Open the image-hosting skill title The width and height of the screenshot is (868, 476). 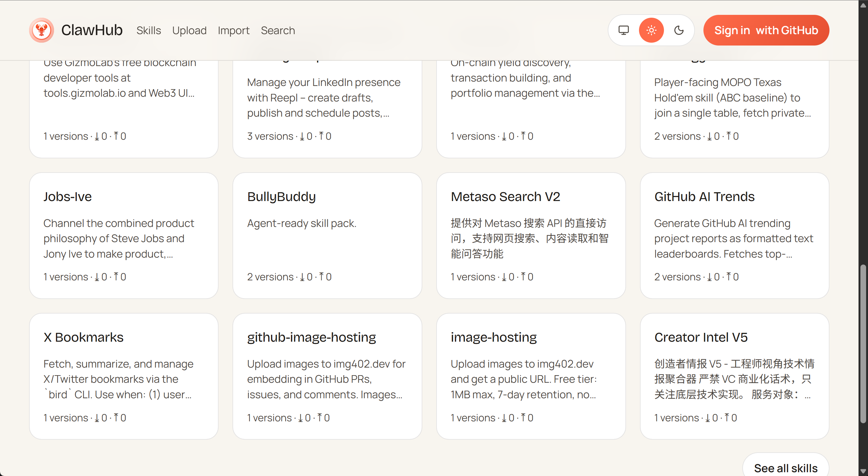click(x=494, y=338)
